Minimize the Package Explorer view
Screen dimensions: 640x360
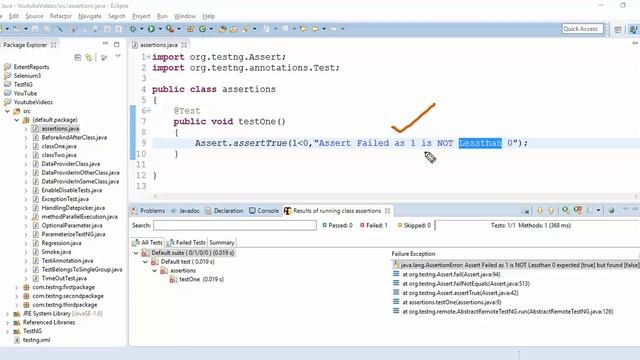point(105,44)
